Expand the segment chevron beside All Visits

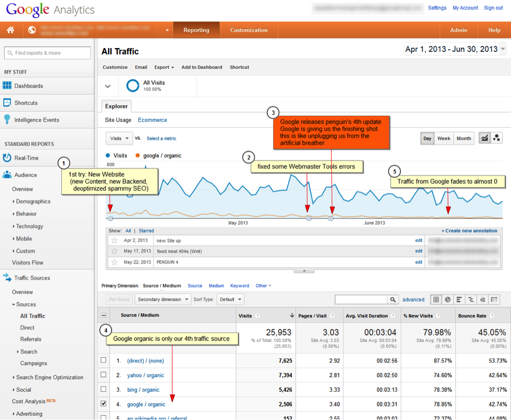click(108, 86)
